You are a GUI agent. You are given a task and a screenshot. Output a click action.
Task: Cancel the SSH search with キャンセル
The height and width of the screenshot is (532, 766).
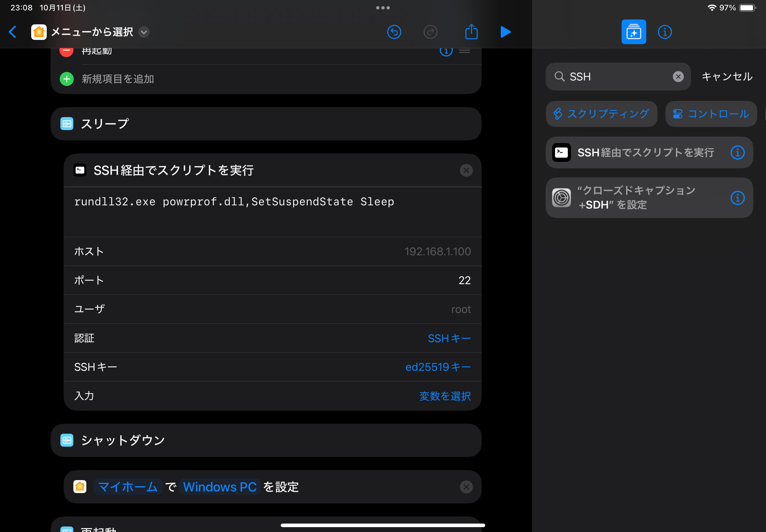coord(726,77)
